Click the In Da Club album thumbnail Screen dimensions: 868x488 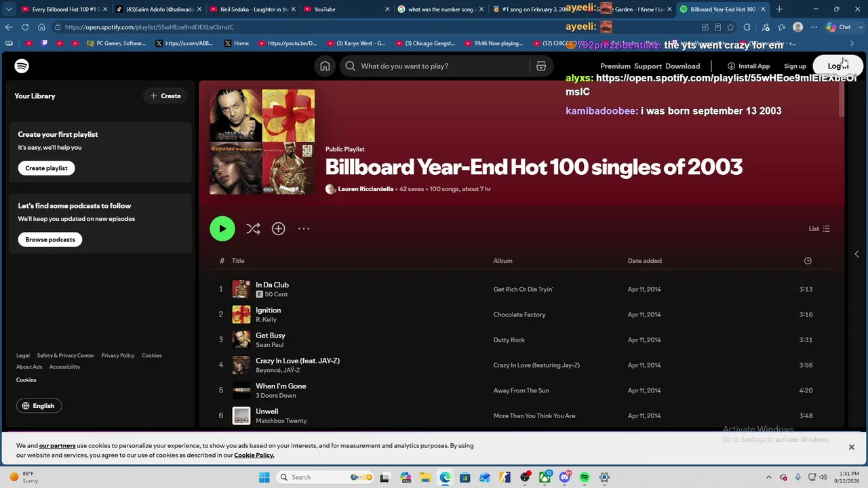(241, 289)
